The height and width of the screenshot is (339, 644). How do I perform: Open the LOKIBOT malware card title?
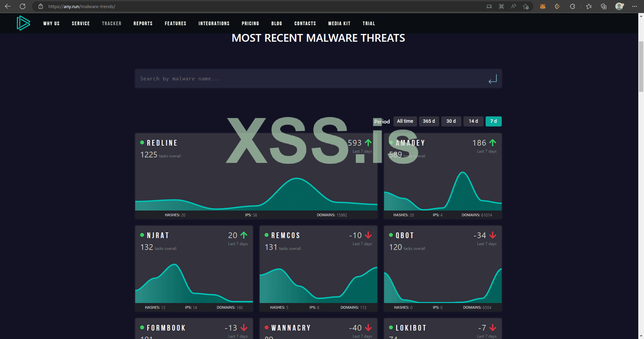pyautogui.click(x=411, y=328)
